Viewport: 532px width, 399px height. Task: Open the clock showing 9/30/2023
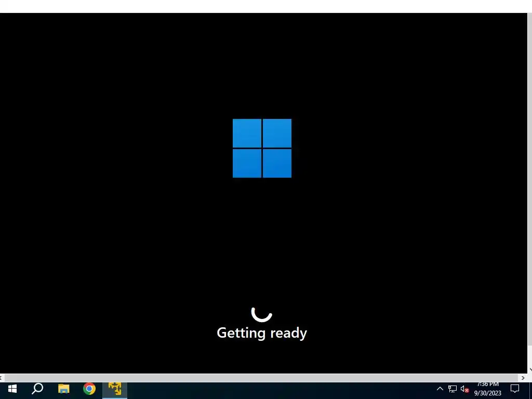click(487, 389)
